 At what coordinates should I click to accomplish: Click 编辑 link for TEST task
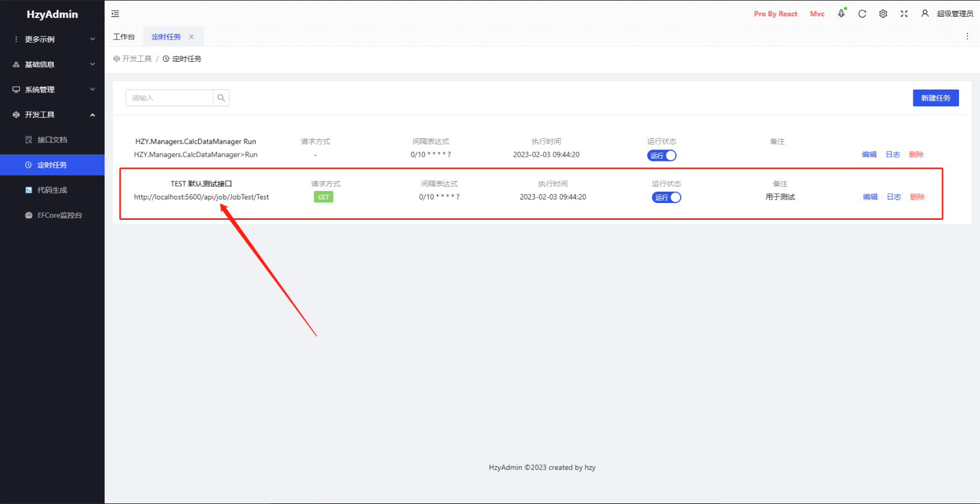pyautogui.click(x=870, y=197)
